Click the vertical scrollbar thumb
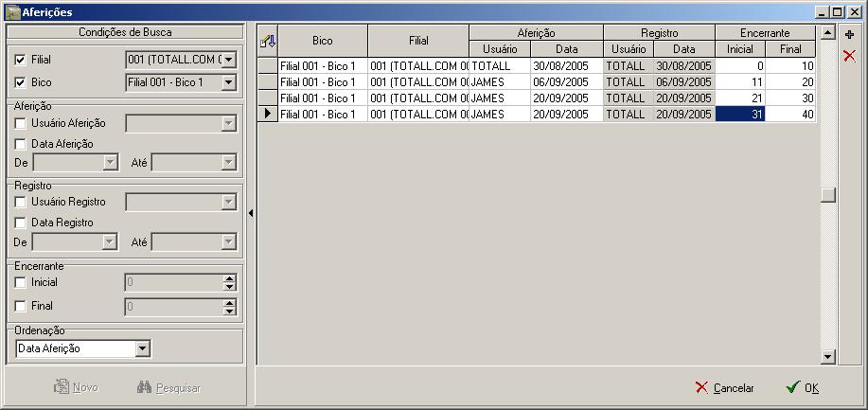This screenshot has width=868, height=410. [827, 195]
